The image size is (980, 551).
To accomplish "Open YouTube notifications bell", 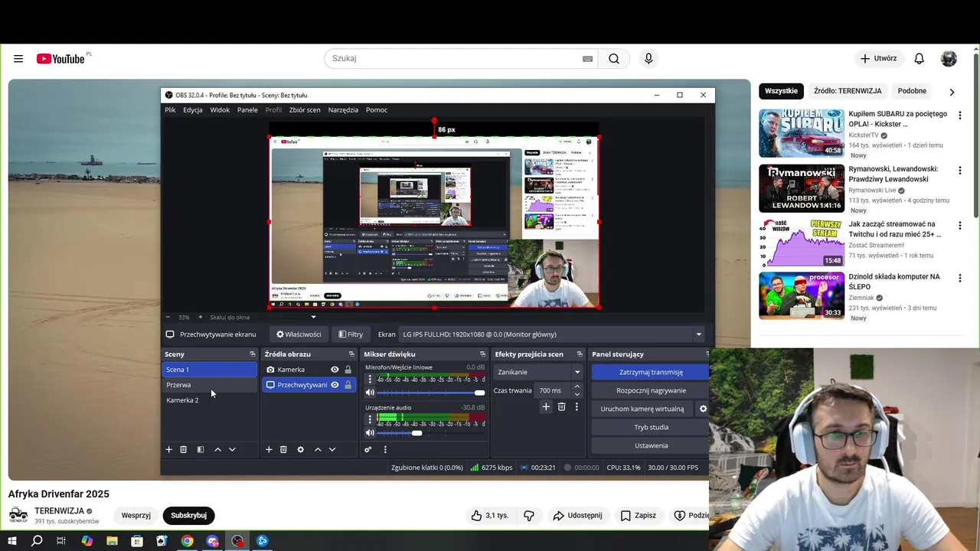I will [920, 59].
